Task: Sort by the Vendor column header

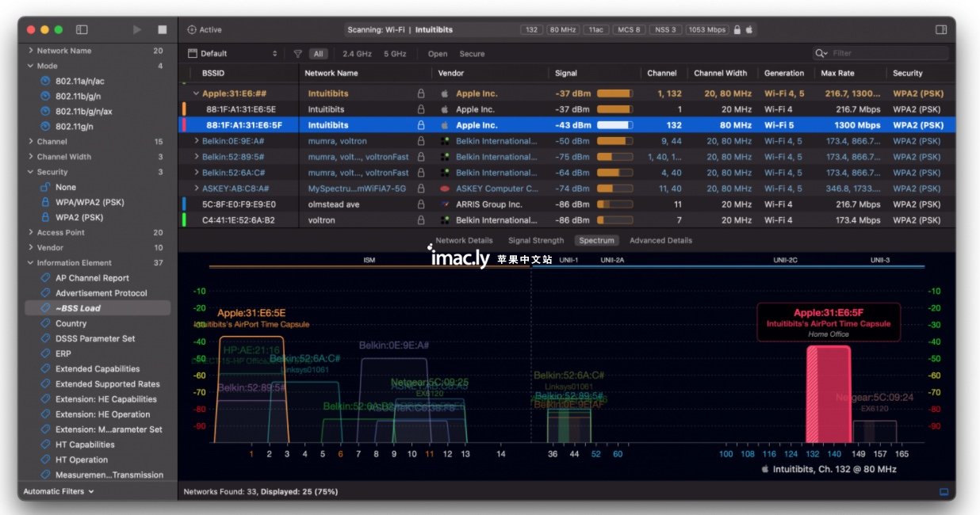Action: [451, 73]
